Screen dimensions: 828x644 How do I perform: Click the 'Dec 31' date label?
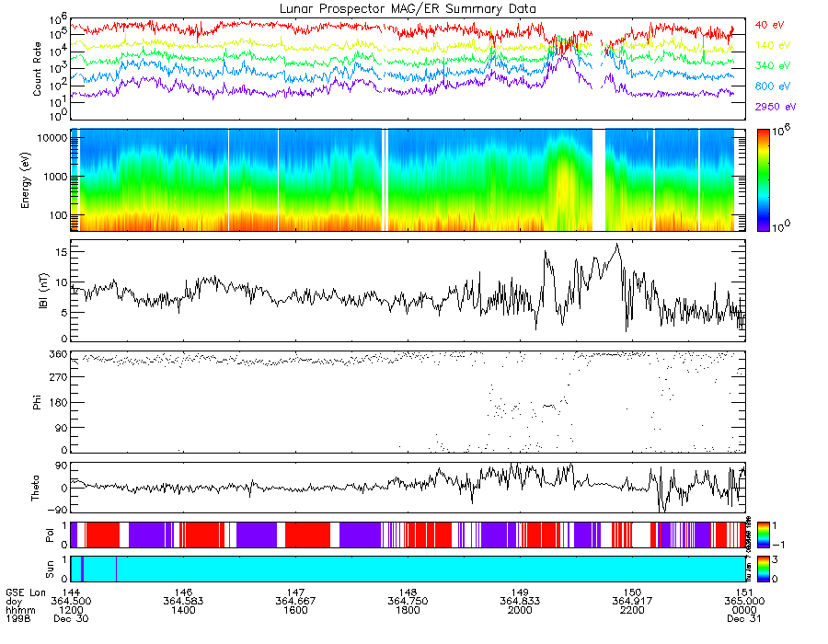(x=744, y=618)
